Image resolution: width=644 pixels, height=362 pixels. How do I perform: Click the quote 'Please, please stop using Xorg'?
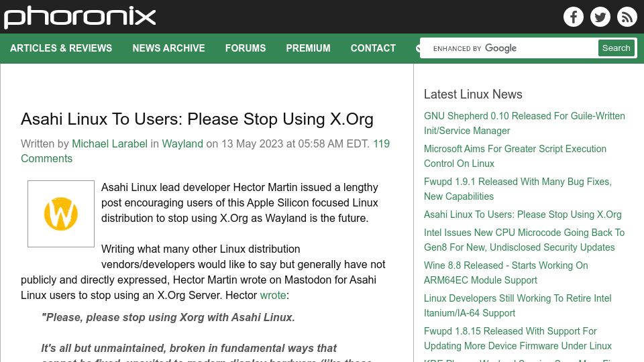(x=168, y=317)
